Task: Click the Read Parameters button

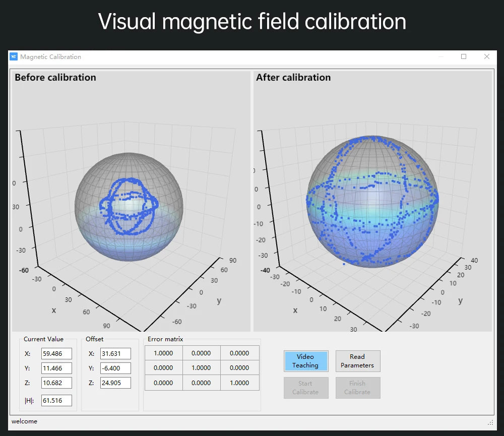Action: [x=358, y=361]
